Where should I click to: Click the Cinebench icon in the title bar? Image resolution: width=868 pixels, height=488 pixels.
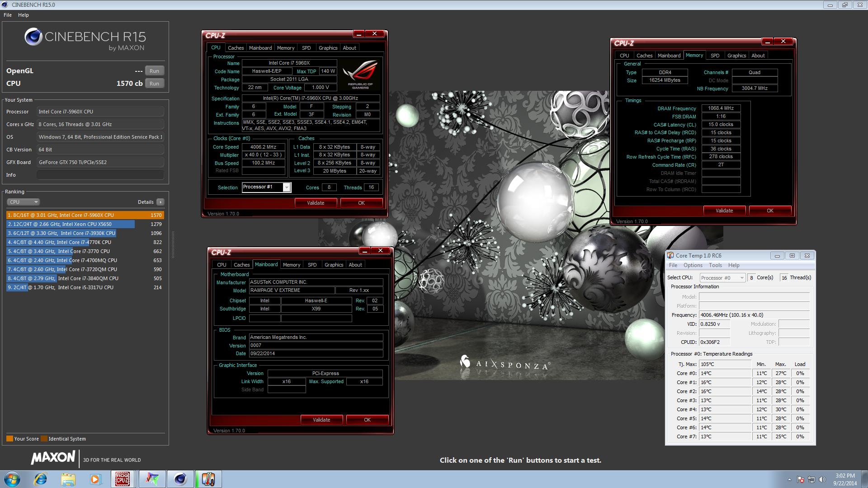coord(5,5)
